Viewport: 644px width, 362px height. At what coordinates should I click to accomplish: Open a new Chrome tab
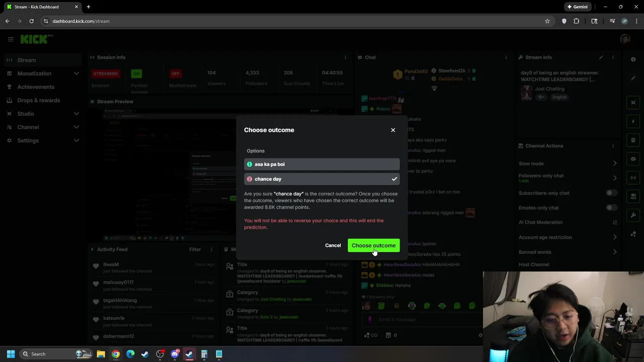[x=88, y=7]
